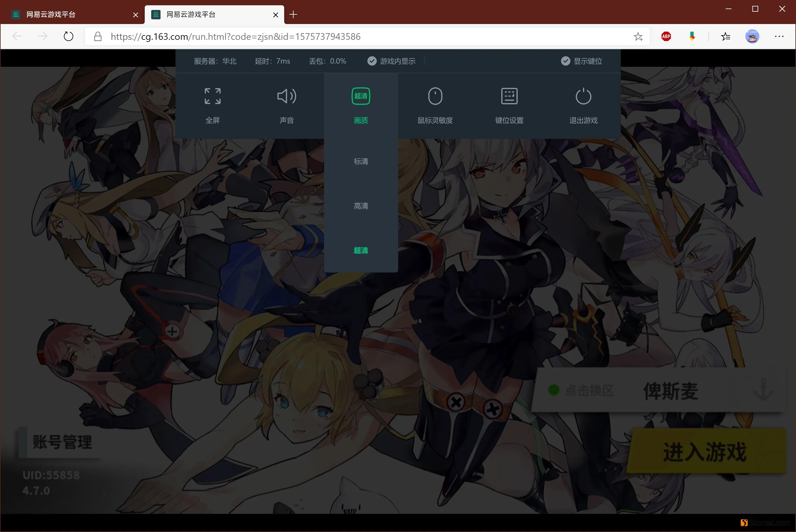Open a new browser tab
This screenshot has width=796, height=532.
(293, 14)
